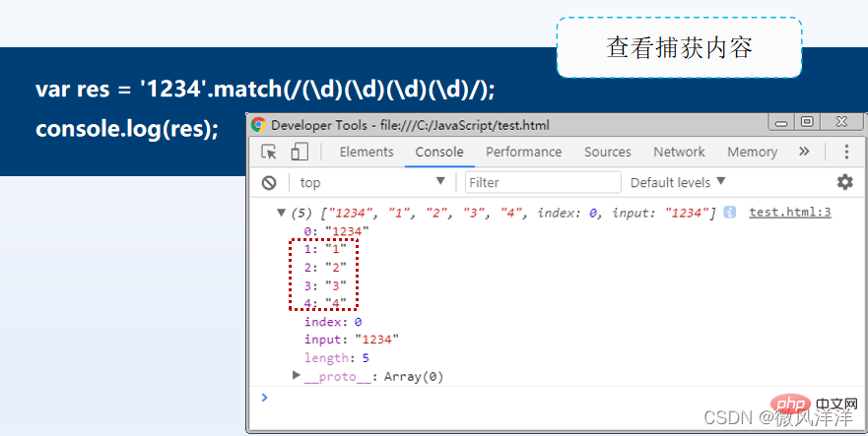Select the inspect element cursor icon

pyautogui.click(x=269, y=152)
